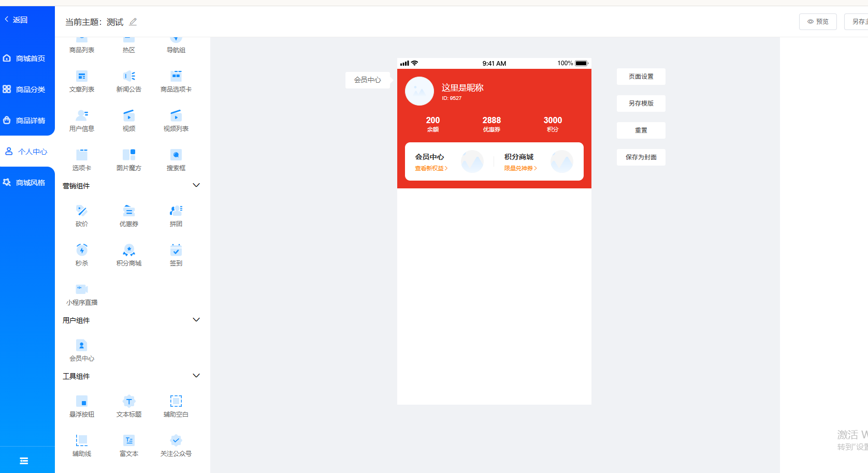Screen dimensions: 868x473
Task: Add the 砍价 bargain component
Action: (x=82, y=216)
